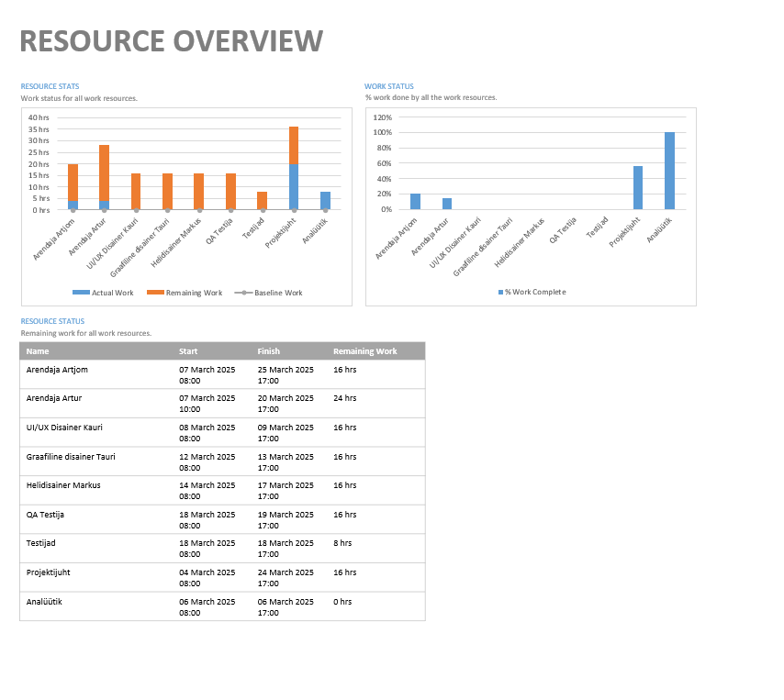
Task: Select the 24 hrs remaining work cell
Action: [x=344, y=398]
